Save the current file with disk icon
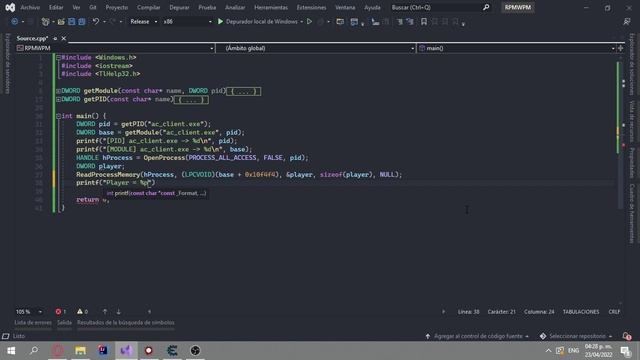Screen dimensions: 640x360 click(x=71, y=22)
